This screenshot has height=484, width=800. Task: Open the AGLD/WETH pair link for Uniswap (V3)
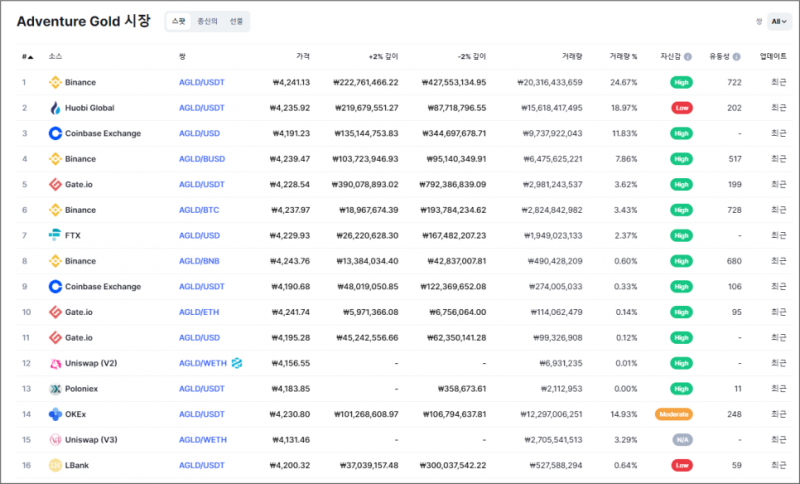202,439
